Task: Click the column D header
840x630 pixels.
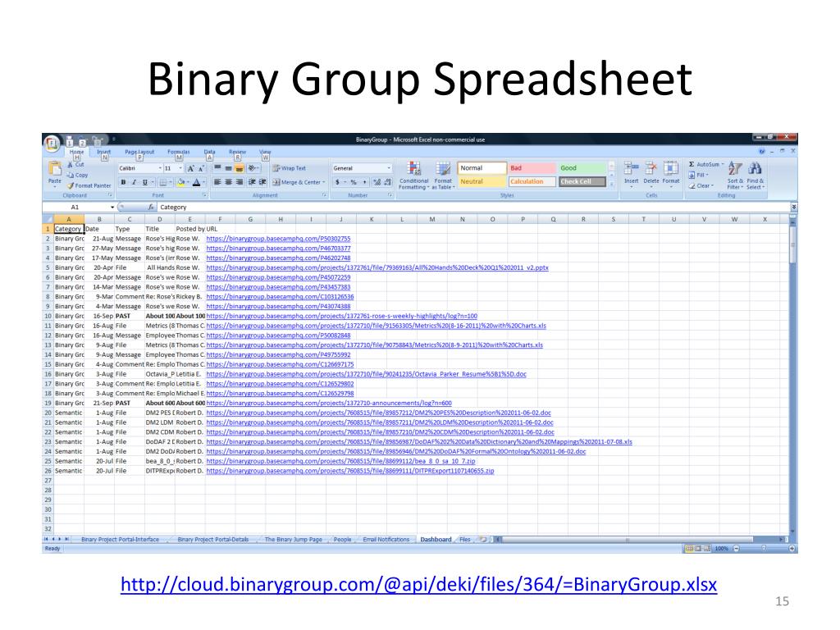Action: (160, 219)
